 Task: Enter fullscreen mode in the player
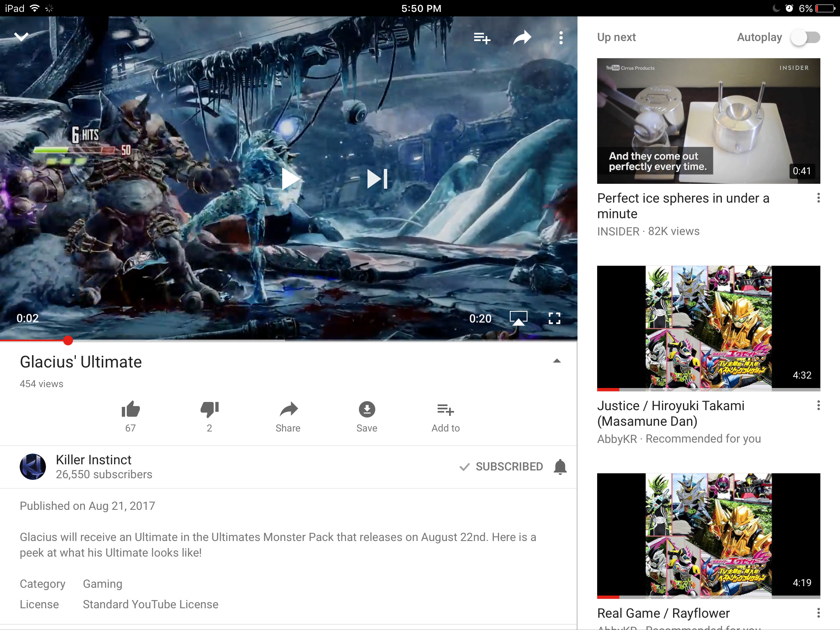pos(555,318)
